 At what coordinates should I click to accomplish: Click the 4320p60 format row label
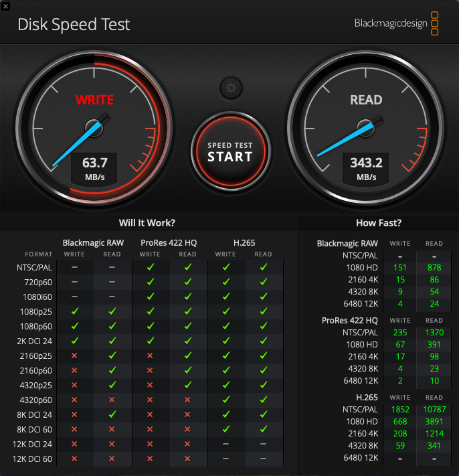click(36, 400)
